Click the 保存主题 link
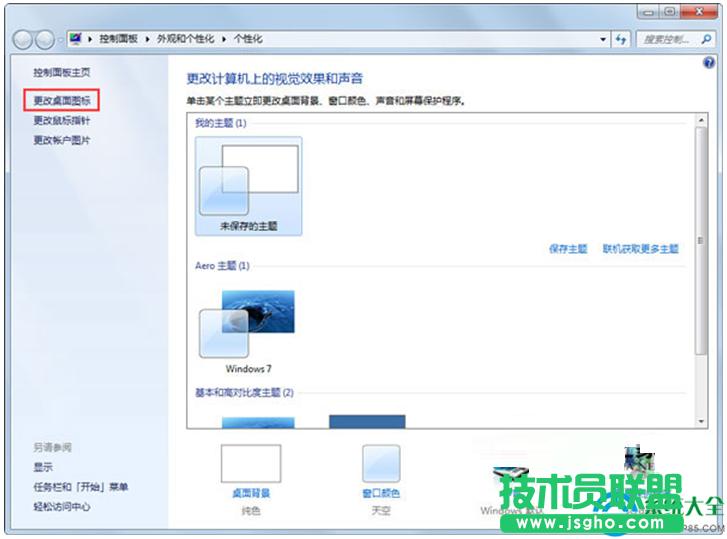The image size is (727, 539). pos(568,249)
